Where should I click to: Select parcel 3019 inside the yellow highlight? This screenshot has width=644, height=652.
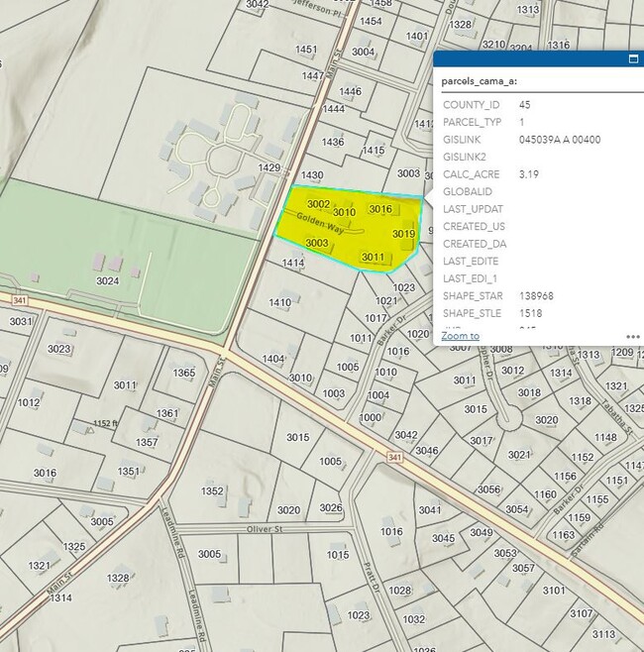402,234
